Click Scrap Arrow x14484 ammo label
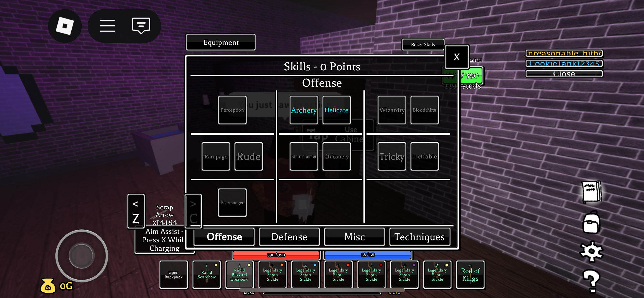The height and width of the screenshot is (298, 644). (x=165, y=215)
